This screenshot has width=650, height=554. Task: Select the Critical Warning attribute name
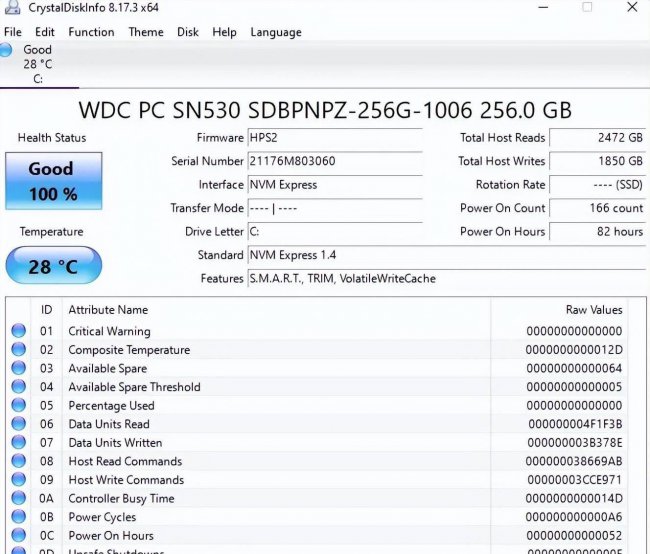coord(109,331)
